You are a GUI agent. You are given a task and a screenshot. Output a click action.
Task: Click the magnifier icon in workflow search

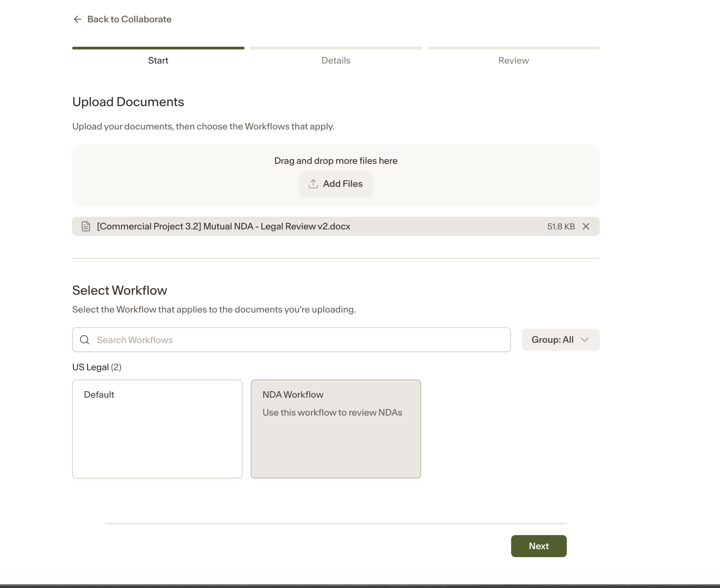85,340
